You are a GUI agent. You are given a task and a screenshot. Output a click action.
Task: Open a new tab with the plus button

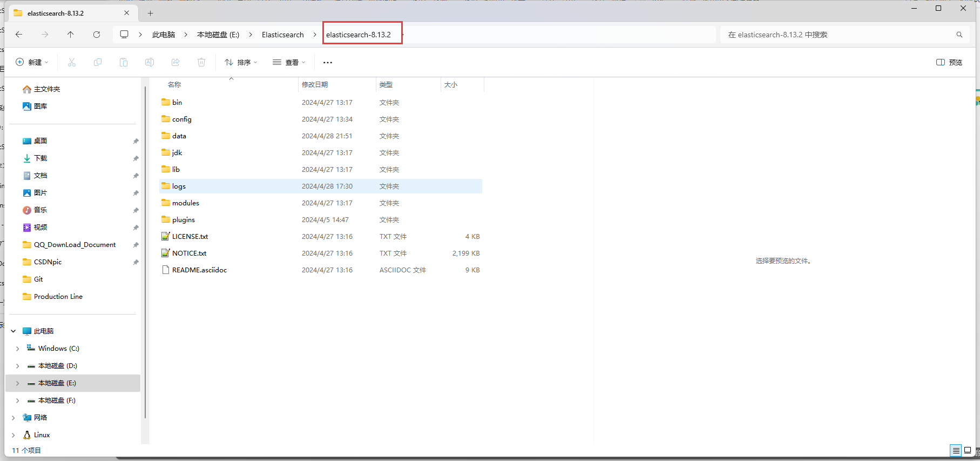pyautogui.click(x=151, y=13)
